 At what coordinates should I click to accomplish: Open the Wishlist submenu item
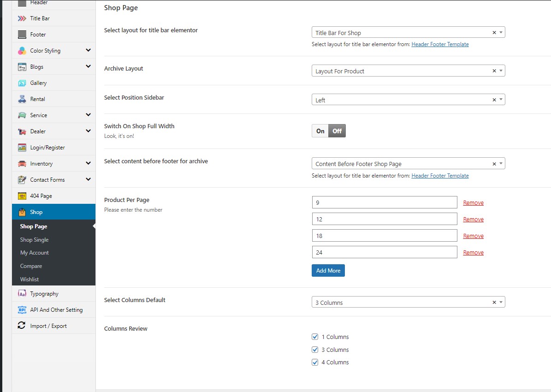(x=30, y=279)
